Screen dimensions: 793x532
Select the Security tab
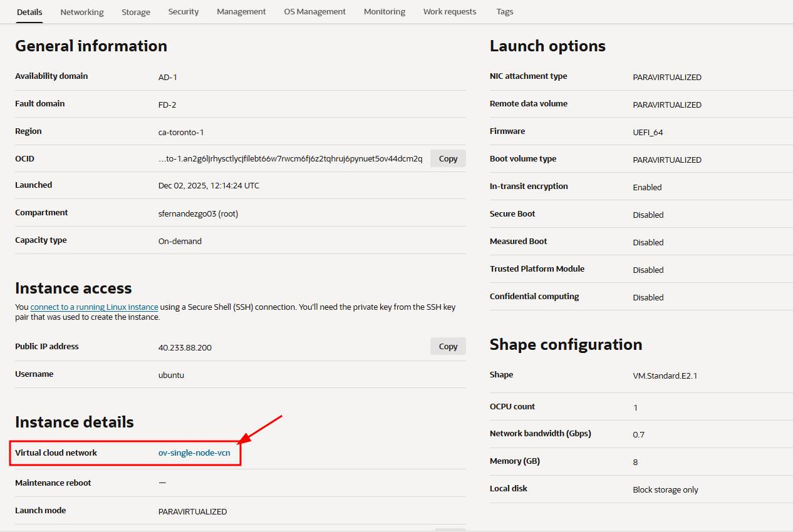tap(184, 12)
